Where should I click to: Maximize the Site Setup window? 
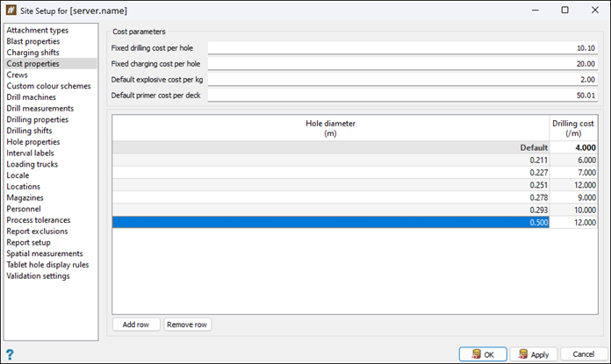point(564,11)
